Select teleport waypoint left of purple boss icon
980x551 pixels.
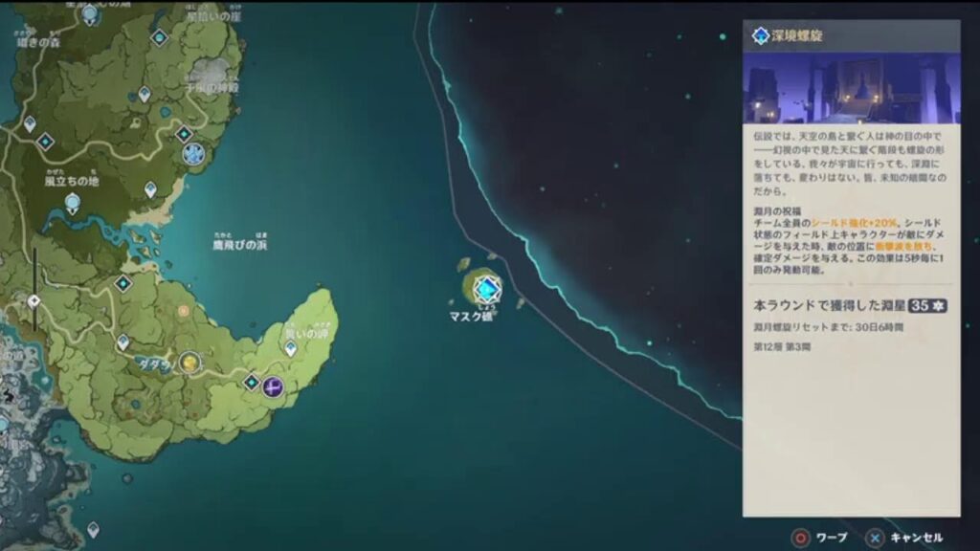click(251, 382)
